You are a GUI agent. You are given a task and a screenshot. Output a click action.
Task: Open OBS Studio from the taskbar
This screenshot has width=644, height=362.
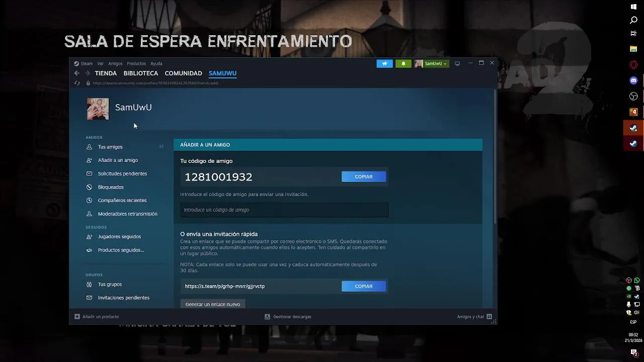pos(633,96)
